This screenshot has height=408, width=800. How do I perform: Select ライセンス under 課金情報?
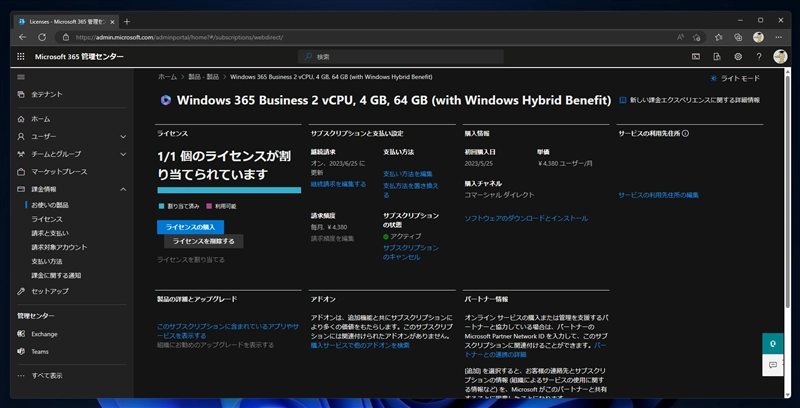47,219
